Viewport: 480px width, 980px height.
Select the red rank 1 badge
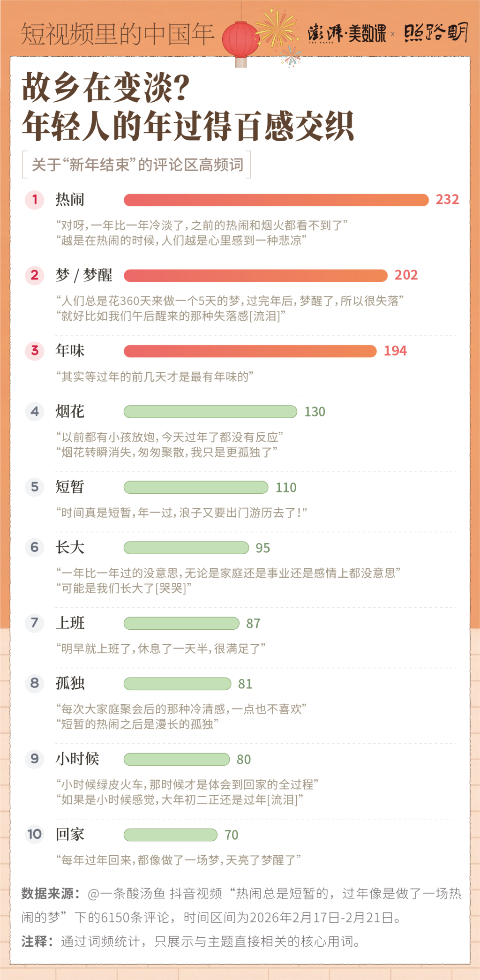click(x=35, y=200)
